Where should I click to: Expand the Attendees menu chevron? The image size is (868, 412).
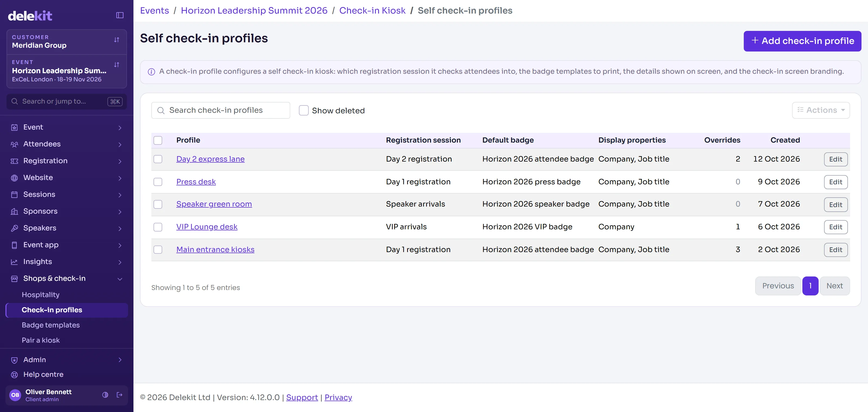120,144
